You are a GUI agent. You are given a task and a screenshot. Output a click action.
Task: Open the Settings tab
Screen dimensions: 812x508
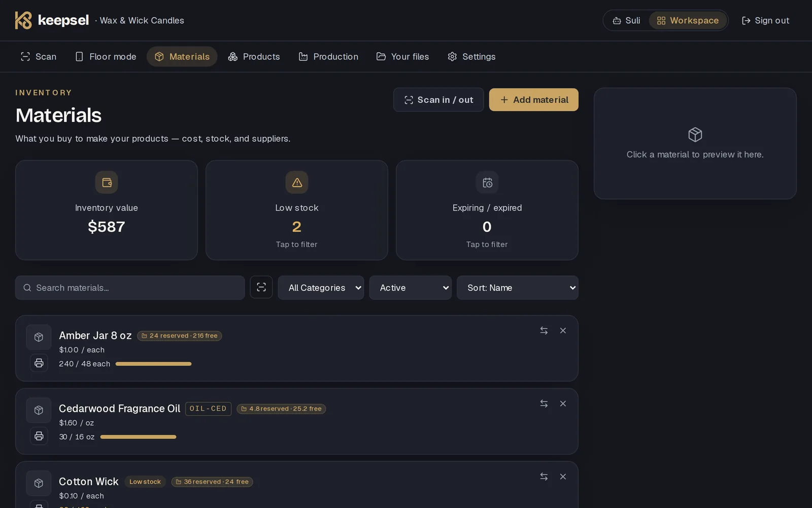point(471,57)
